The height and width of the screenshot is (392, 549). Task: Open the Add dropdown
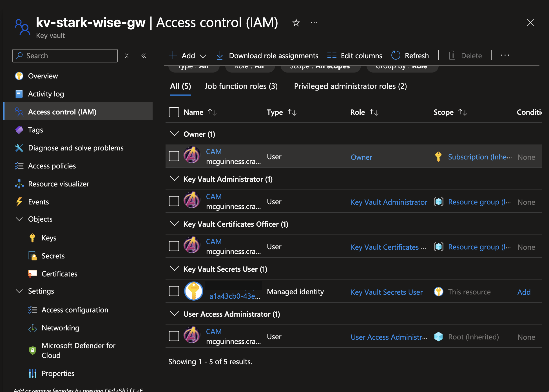(188, 56)
